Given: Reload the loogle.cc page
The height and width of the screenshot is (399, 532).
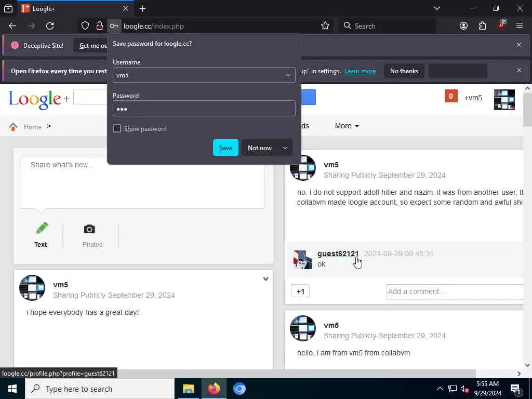Looking at the screenshot, I should 50,26.
